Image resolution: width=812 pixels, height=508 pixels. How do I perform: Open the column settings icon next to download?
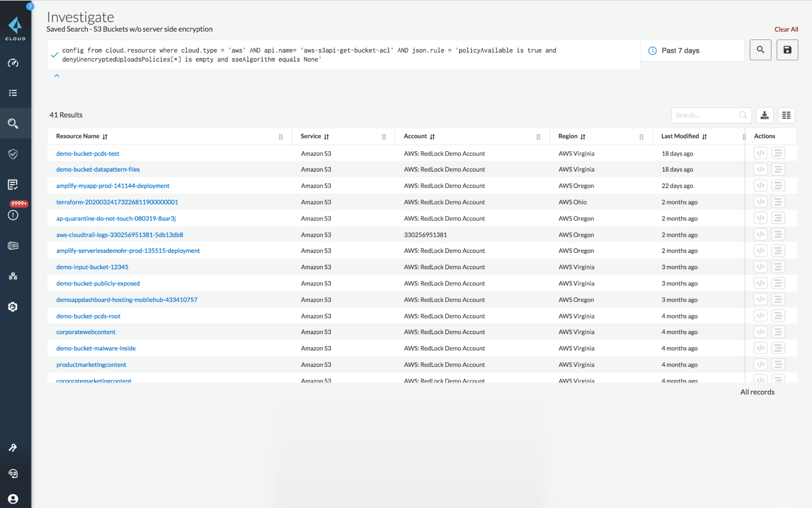786,115
